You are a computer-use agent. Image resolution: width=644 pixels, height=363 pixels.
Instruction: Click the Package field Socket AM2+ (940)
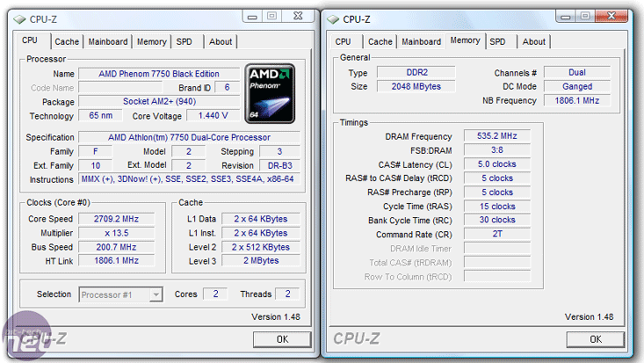click(159, 102)
